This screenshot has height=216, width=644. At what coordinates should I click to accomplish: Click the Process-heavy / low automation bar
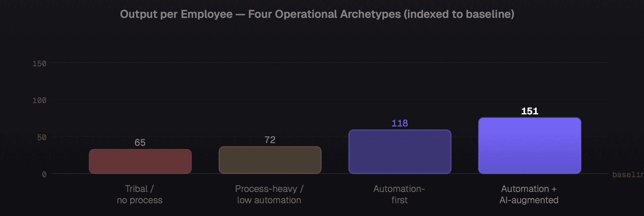270,160
